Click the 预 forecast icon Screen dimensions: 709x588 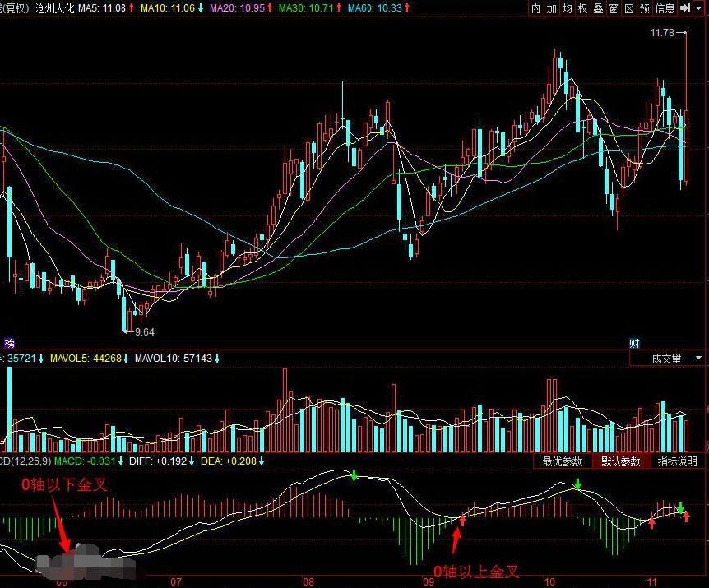point(645,8)
